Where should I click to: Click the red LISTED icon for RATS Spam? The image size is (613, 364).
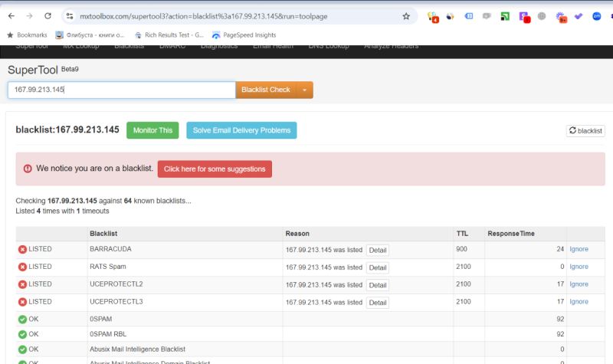click(x=22, y=267)
